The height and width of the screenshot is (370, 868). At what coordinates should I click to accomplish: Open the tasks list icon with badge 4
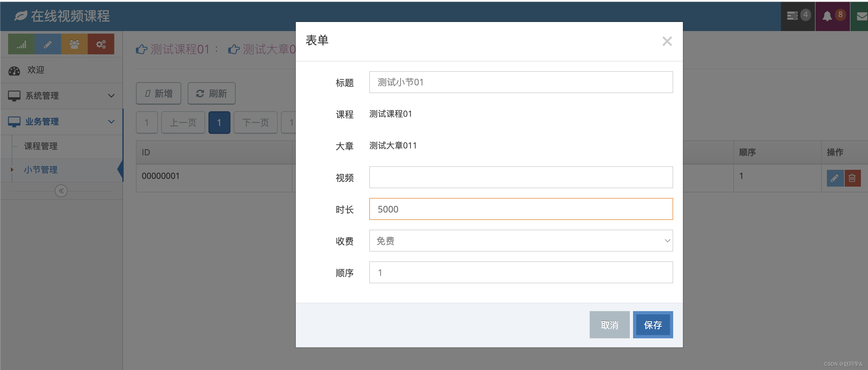click(x=792, y=16)
